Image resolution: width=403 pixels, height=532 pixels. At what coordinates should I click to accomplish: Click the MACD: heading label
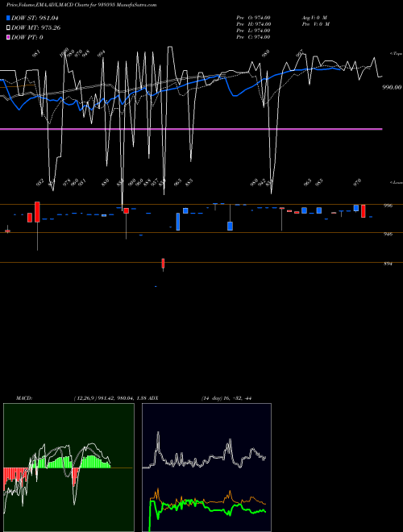coord(24,398)
